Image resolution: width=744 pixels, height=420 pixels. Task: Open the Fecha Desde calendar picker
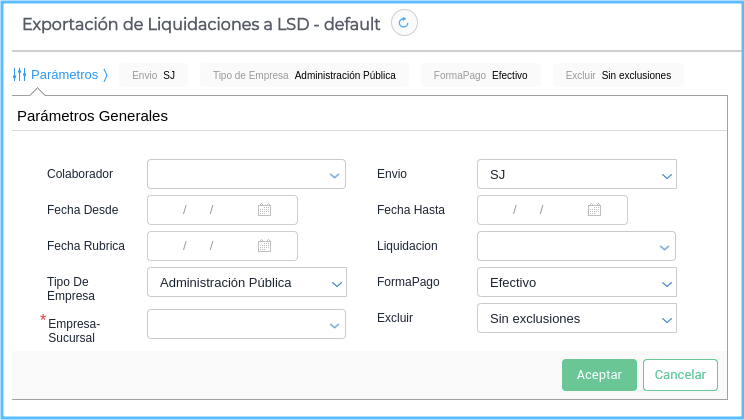[x=264, y=210]
